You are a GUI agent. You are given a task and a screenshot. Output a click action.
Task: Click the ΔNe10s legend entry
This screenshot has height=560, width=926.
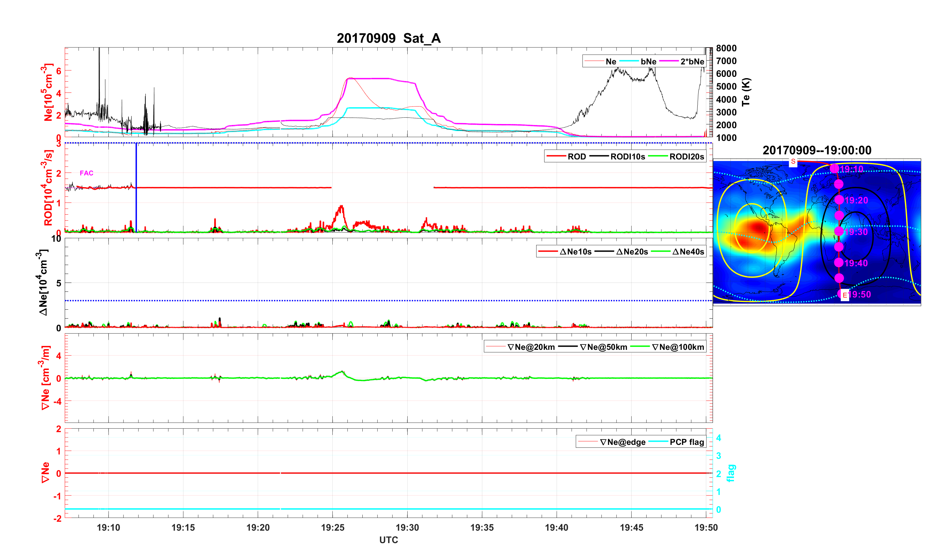click(575, 252)
